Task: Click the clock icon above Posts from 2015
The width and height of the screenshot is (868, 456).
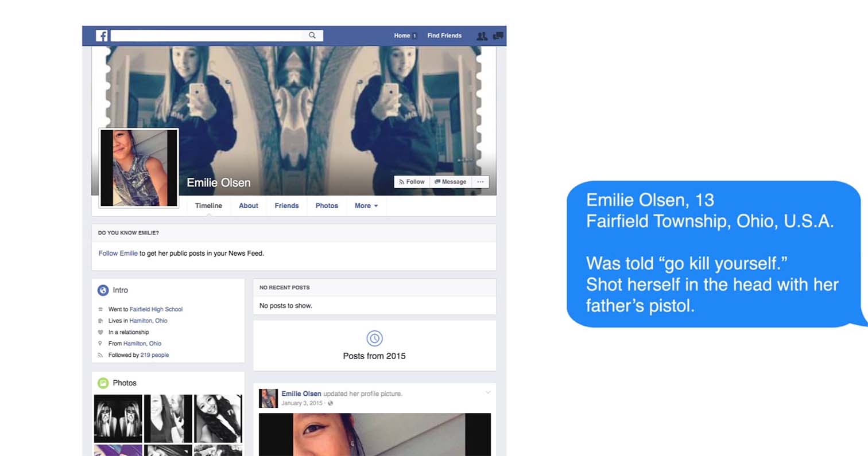Action: click(x=374, y=338)
